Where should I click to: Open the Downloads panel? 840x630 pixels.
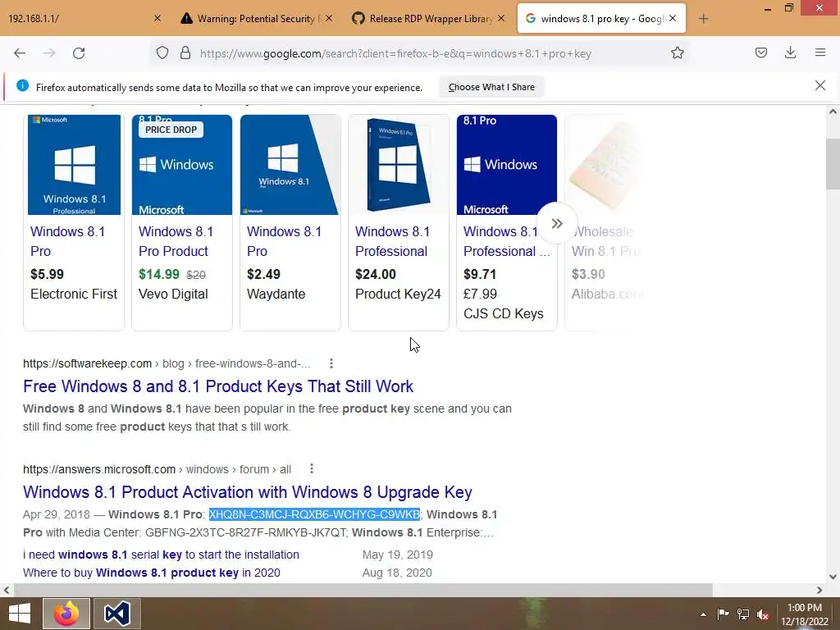point(790,52)
